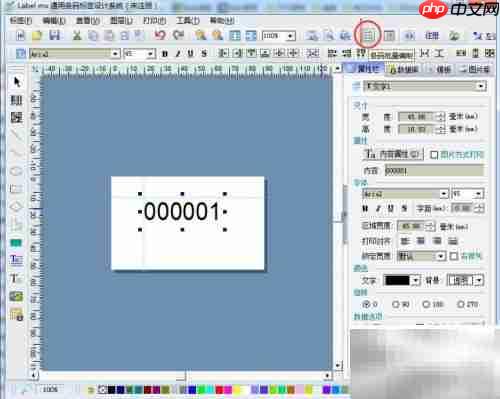Select the 2D barcode tool
Screen dimensions: 500x399
point(16,117)
